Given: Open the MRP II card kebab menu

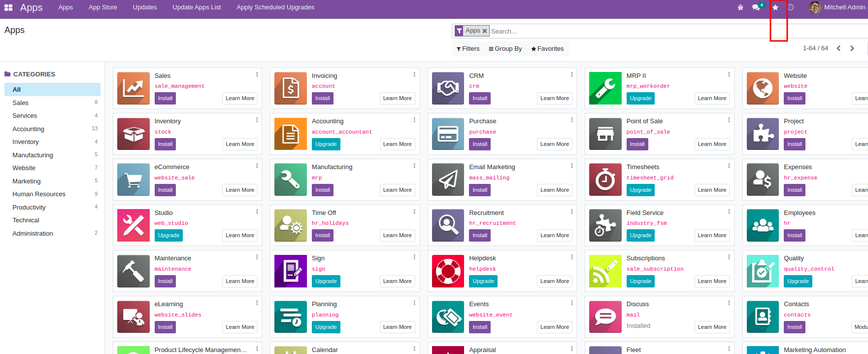Looking at the screenshot, I should coord(729,74).
